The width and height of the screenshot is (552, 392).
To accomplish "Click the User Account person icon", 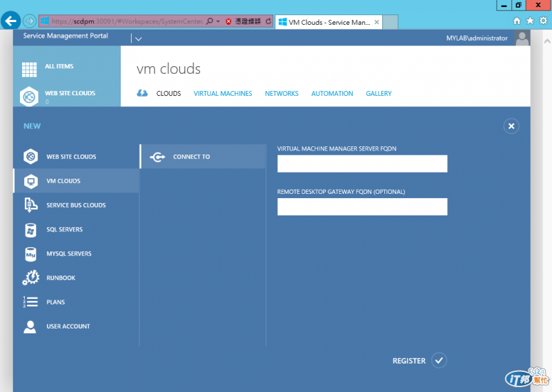I will pos(30,326).
